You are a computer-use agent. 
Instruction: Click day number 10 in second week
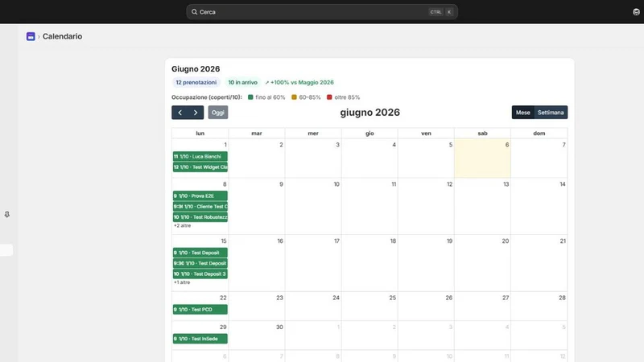[336, 184]
